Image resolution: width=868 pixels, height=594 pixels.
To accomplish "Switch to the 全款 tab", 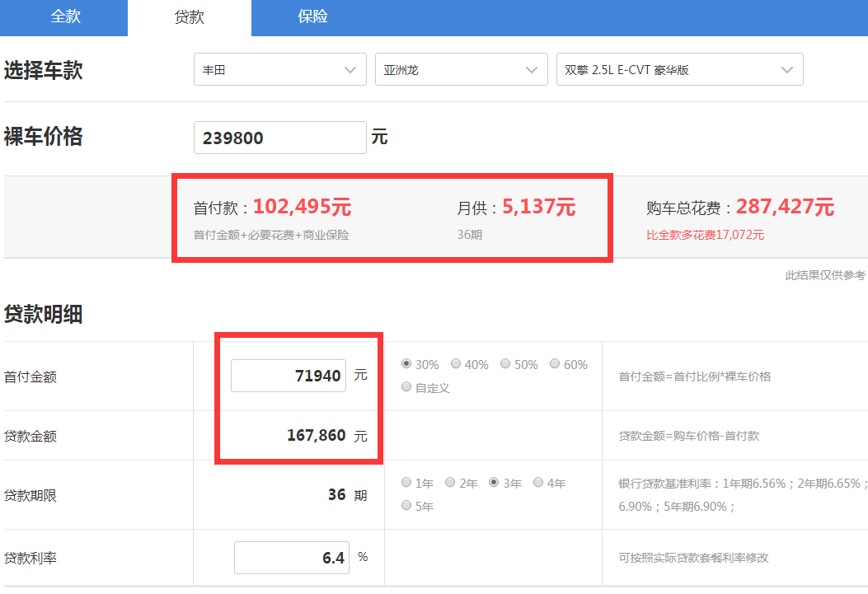I will click(64, 17).
